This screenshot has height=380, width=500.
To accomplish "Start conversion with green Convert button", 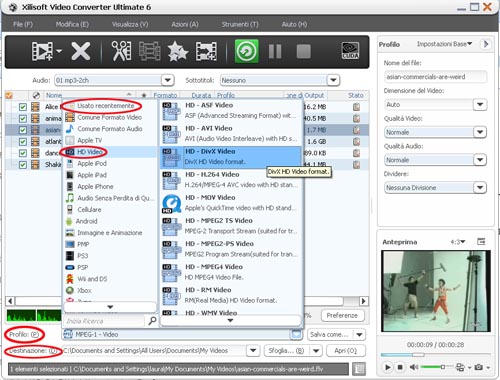I will 246,51.
